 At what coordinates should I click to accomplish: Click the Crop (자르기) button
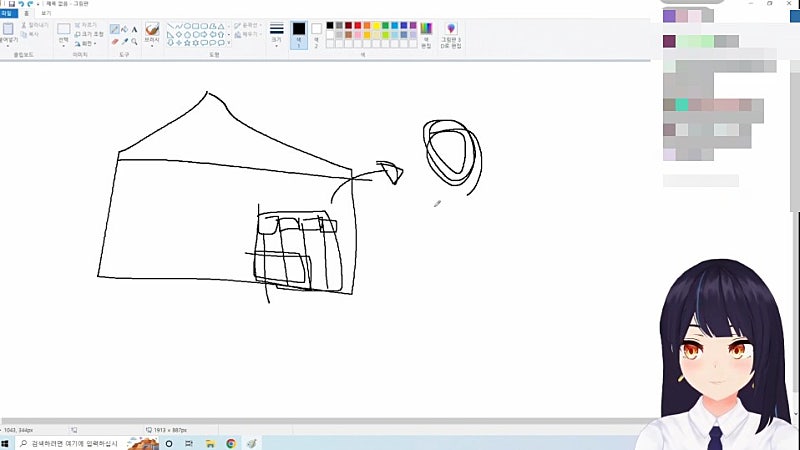tap(86, 25)
